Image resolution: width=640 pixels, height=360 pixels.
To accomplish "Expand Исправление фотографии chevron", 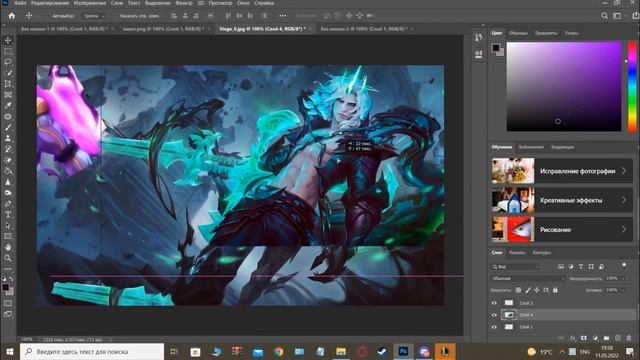I will click(624, 171).
